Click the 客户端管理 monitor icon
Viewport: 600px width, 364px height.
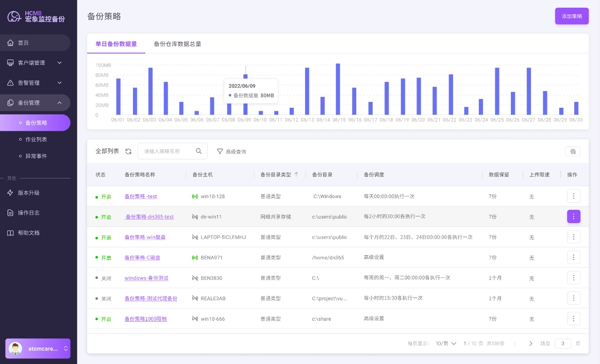[10, 63]
